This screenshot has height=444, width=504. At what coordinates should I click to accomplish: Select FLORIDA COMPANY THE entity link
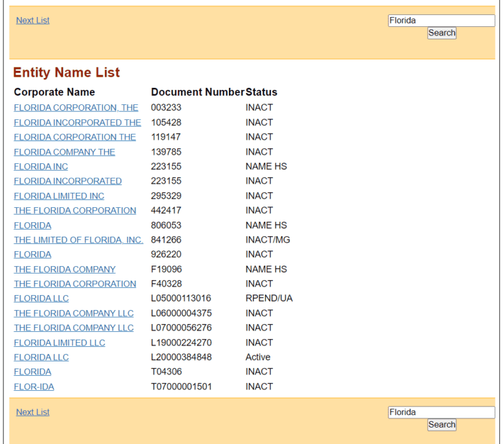tap(64, 152)
